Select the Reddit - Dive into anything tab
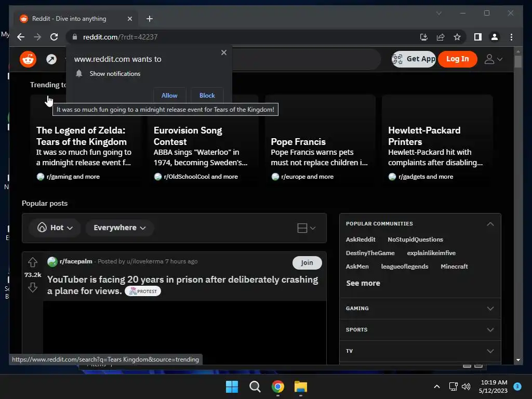This screenshot has width=532, height=399. click(x=76, y=19)
